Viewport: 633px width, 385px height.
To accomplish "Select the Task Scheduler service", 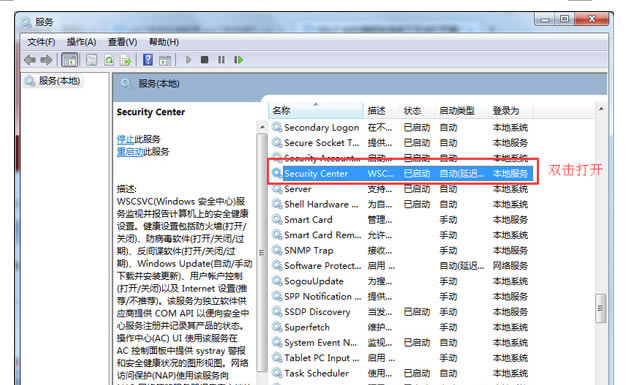I will point(316,373).
